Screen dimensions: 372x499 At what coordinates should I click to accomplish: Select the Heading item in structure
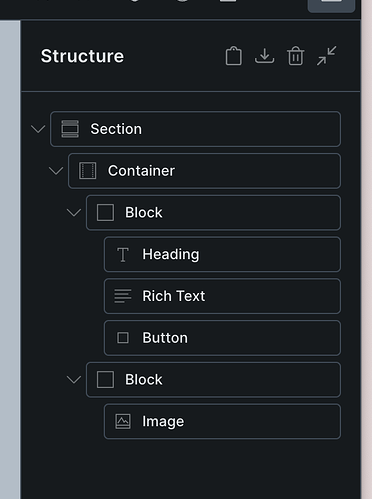click(x=222, y=254)
